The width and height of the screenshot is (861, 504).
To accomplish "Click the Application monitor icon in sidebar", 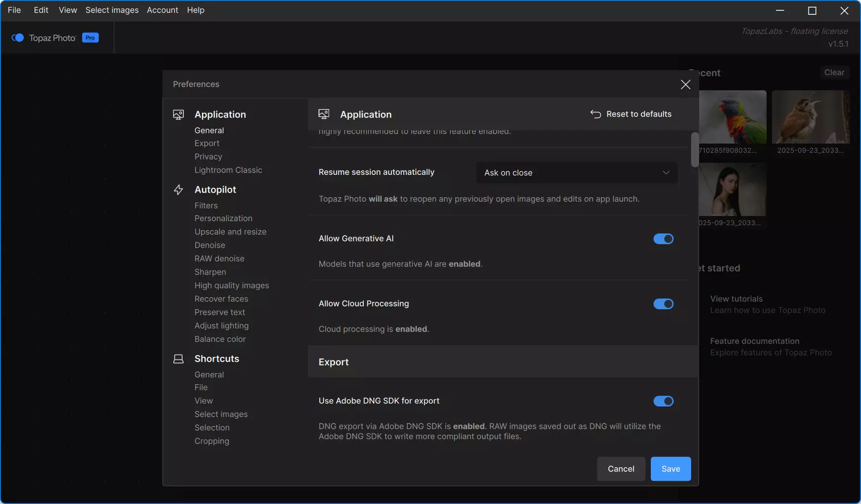I will pyautogui.click(x=178, y=115).
